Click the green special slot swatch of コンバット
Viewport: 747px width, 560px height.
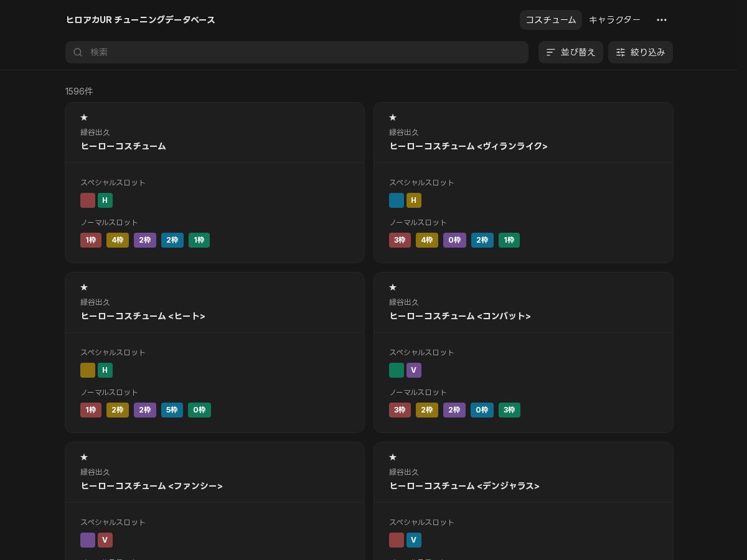[x=397, y=370]
